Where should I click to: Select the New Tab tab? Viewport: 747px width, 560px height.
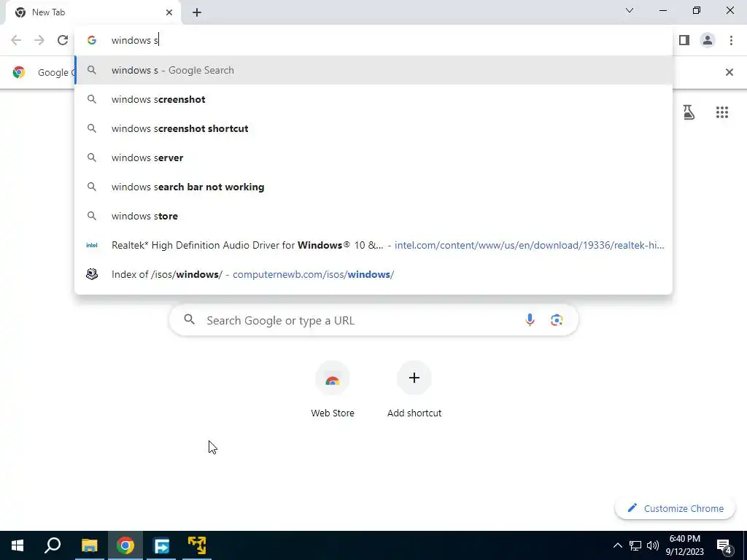tap(93, 12)
